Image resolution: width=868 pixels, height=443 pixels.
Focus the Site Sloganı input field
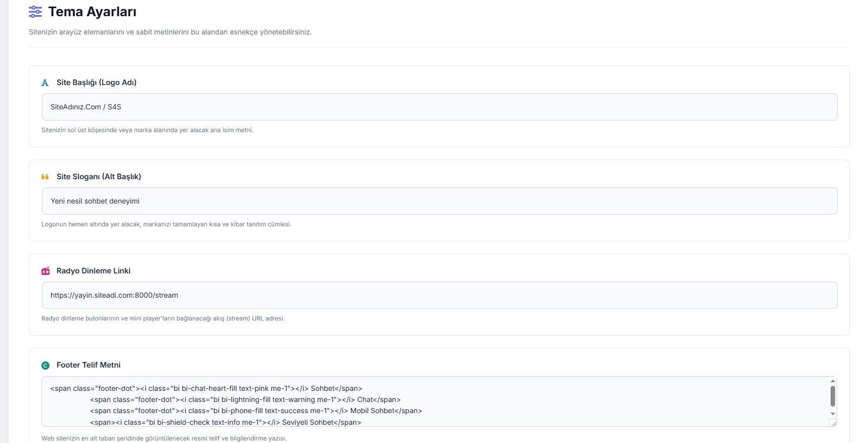tap(439, 201)
